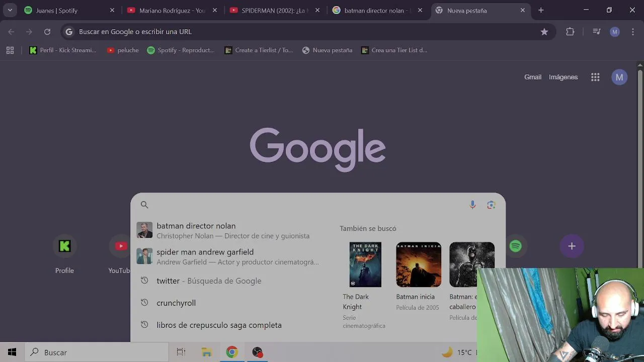Open the Google apps grid launcher

click(x=595, y=77)
